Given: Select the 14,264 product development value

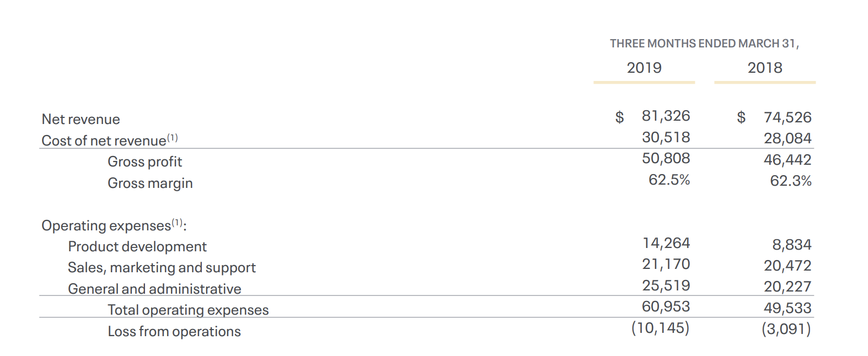Looking at the screenshot, I should 666,243.
